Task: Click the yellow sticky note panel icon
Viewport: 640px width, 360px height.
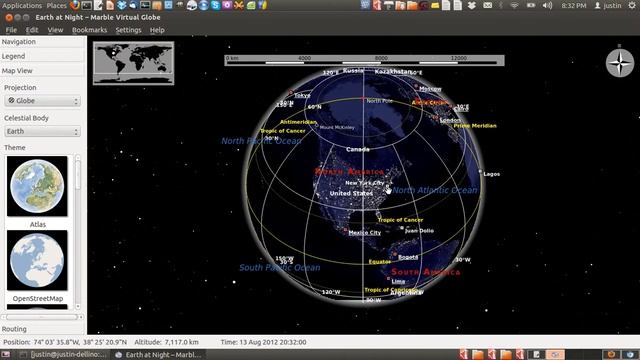Action: click(435, 5)
